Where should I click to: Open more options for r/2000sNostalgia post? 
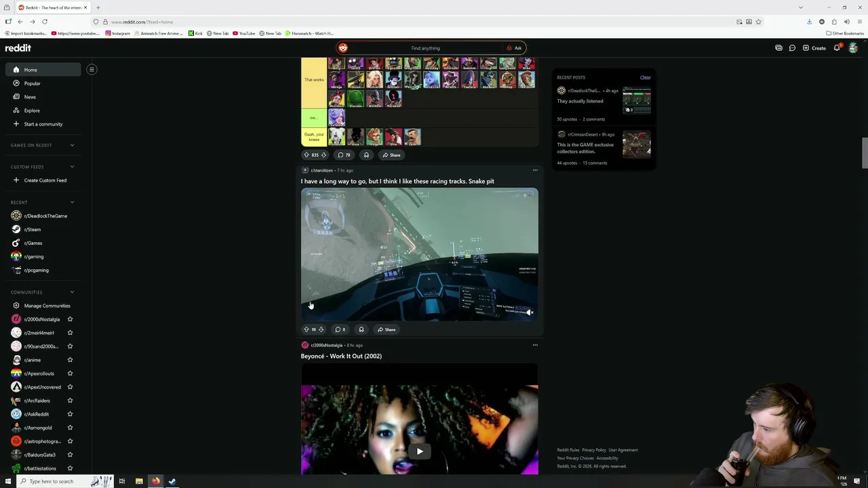[x=535, y=345]
